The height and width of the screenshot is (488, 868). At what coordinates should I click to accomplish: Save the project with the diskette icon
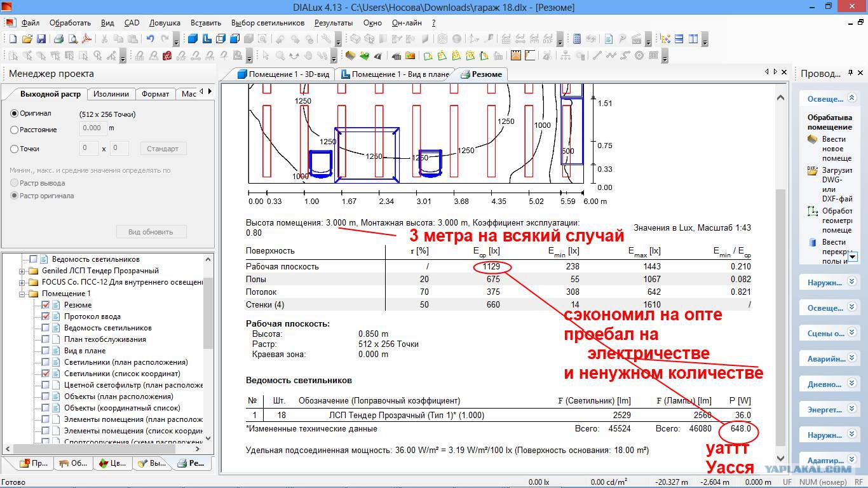pos(41,39)
